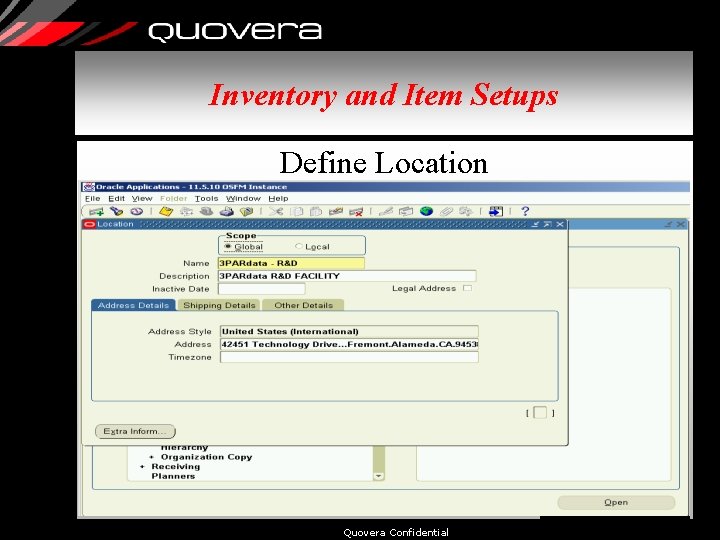720x540 pixels.
Task: Open the Edit menu
Action: point(116,198)
